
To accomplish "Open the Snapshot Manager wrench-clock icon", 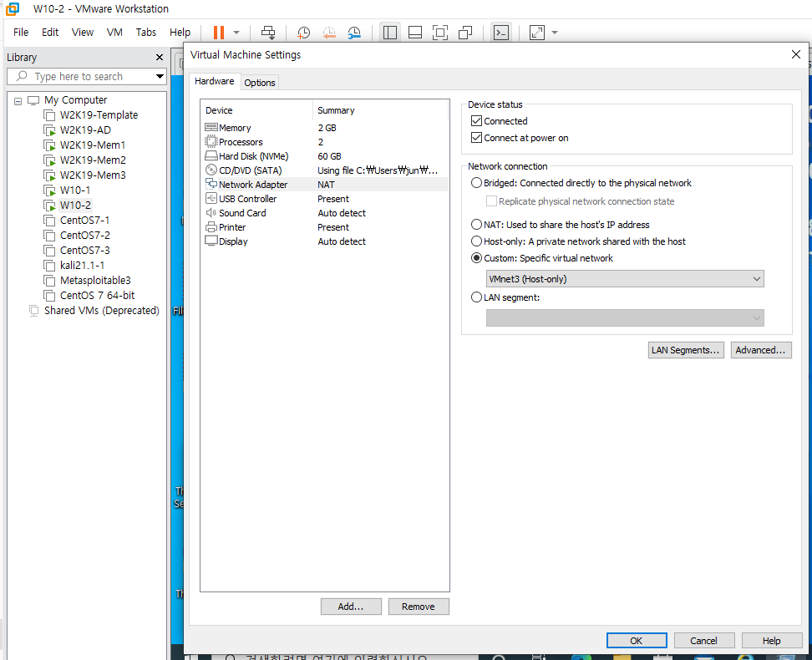I will (354, 33).
